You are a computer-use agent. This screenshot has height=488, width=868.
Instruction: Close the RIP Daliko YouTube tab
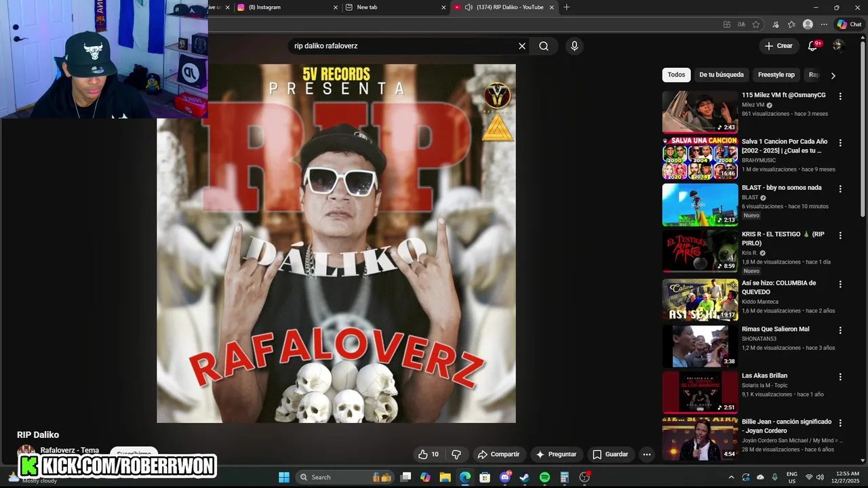pos(552,7)
